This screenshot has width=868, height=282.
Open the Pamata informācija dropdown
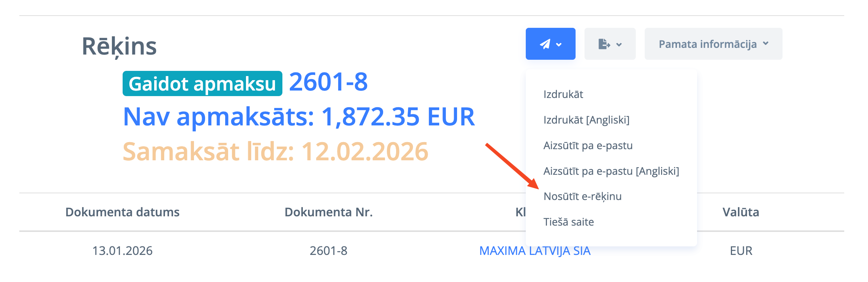pos(713,44)
